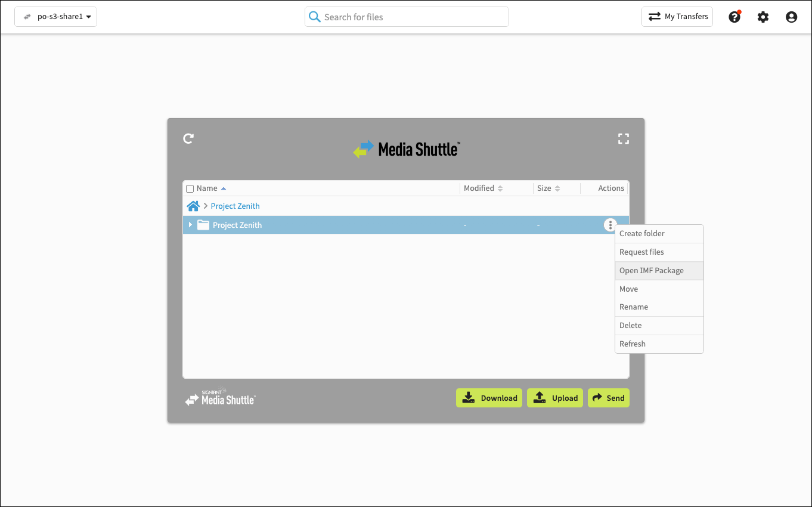Click the Send button
Image resolution: width=812 pixels, height=507 pixels.
609,398
